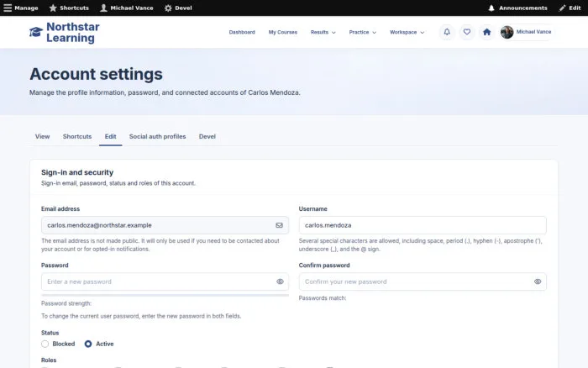Click the Shortcuts star icon in admin toolbar
This screenshot has height=368, width=588.
(x=53, y=8)
